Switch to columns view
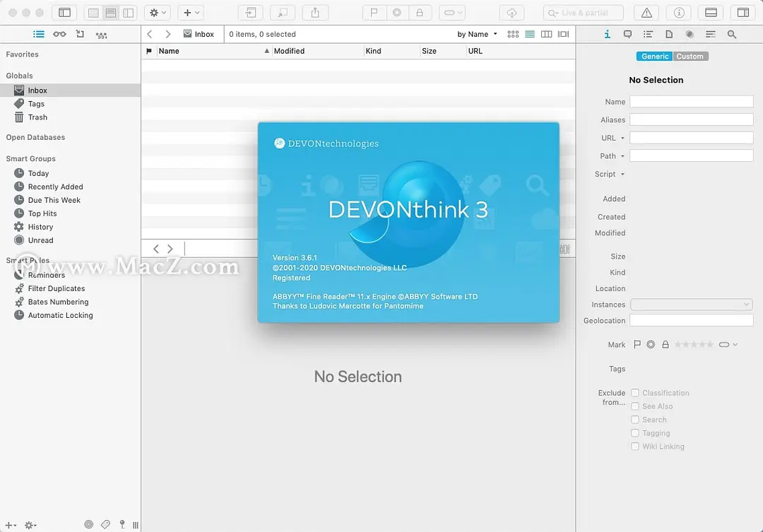 coord(546,34)
